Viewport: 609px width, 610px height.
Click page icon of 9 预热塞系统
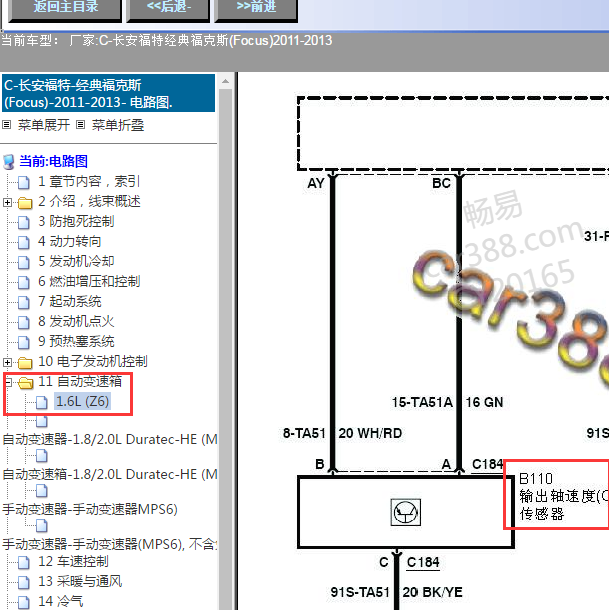coord(24,342)
